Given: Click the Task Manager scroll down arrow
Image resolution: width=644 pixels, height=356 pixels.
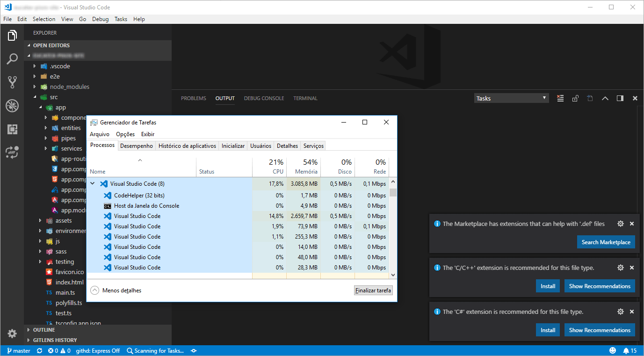Looking at the screenshot, I should (x=393, y=275).
